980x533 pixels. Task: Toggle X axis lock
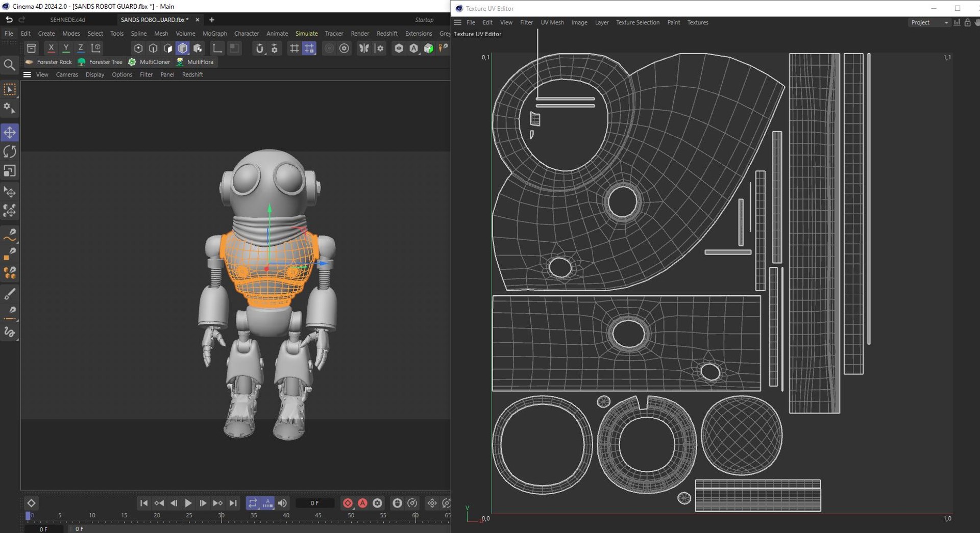pos(51,48)
